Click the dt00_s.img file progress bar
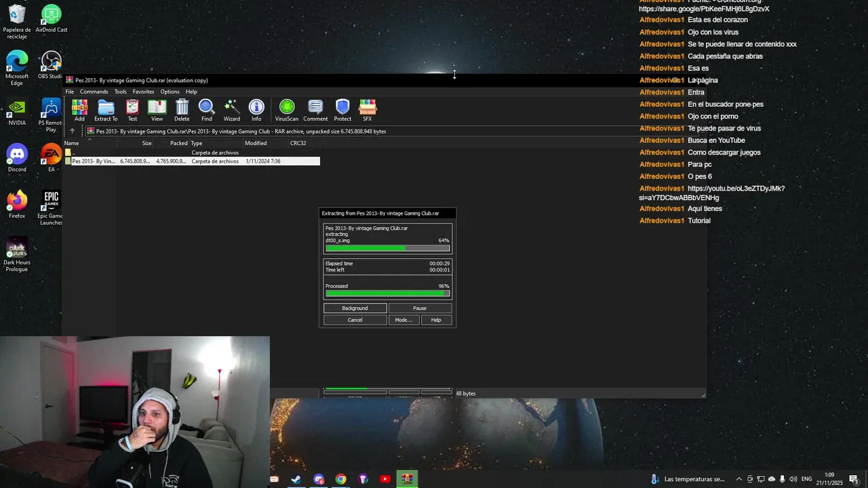This screenshot has height=488, width=868. [x=387, y=248]
